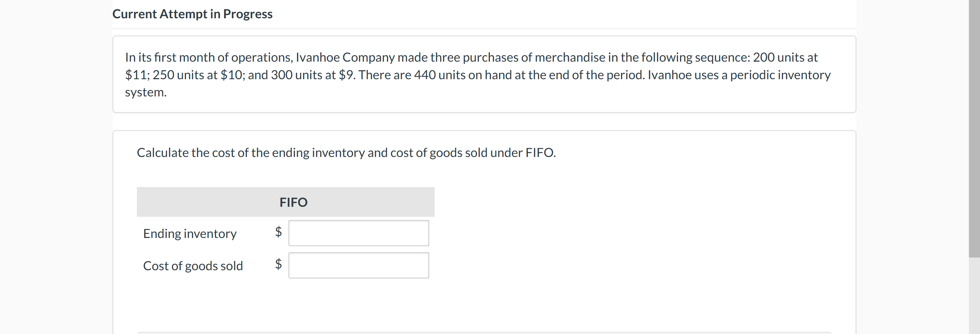Click the Current Attempt in Progress heading
This screenshot has width=980, height=334.
click(x=192, y=14)
